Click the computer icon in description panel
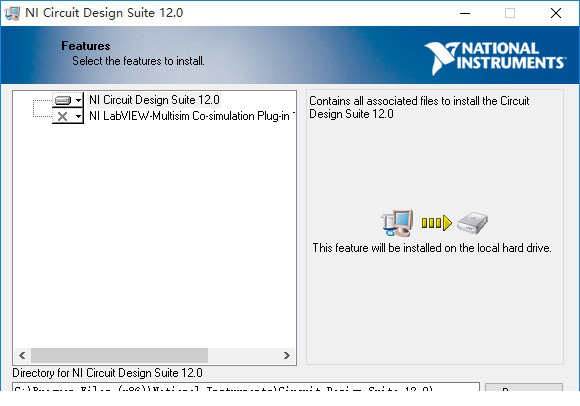 (x=397, y=223)
